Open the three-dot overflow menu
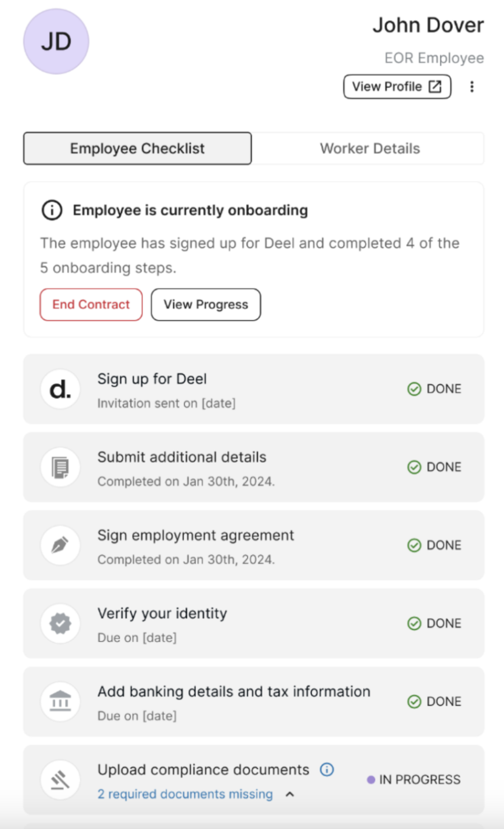The image size is (504, 829). coord(472,86)
